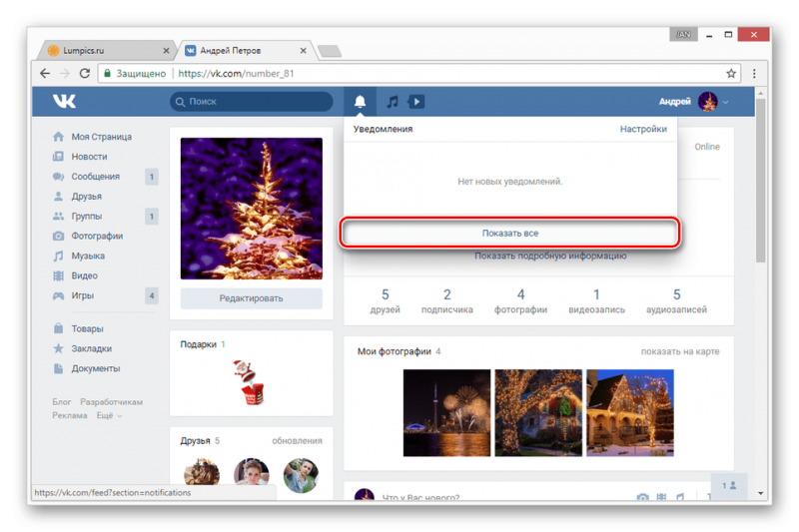
Task: Click the Блог footer link
Action: tap(62, 401)
